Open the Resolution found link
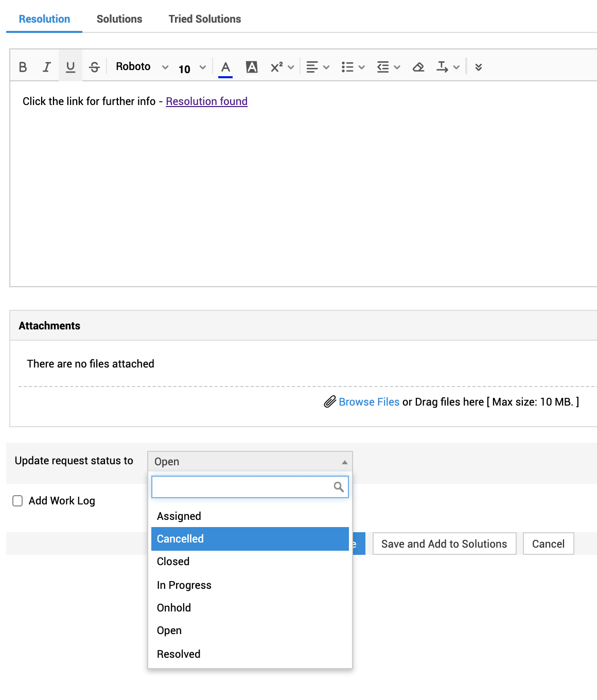597x700 pixels. click(206, 101)
